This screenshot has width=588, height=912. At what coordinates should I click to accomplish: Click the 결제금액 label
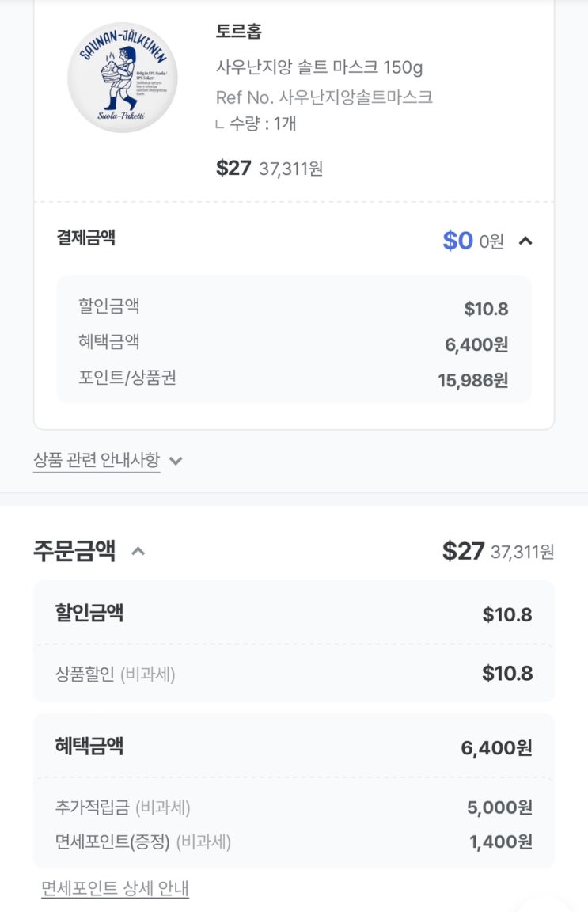(85, 237)
